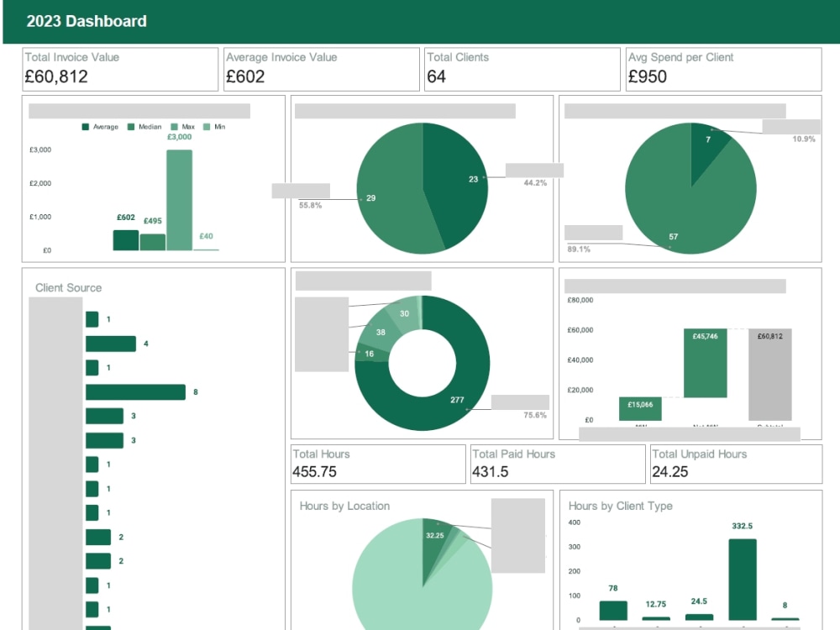Click the £3,000 Max bar
840x630 pixels.
tap(179, 202)
